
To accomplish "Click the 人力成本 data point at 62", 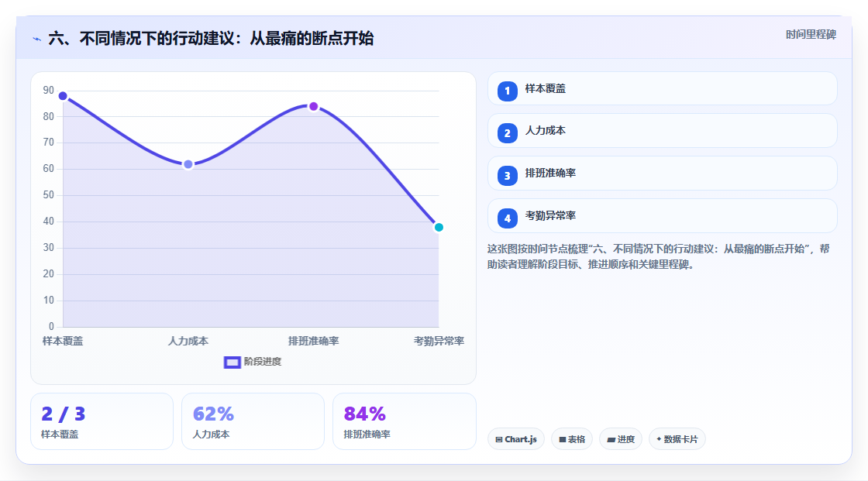I will (x=188, y=164).
